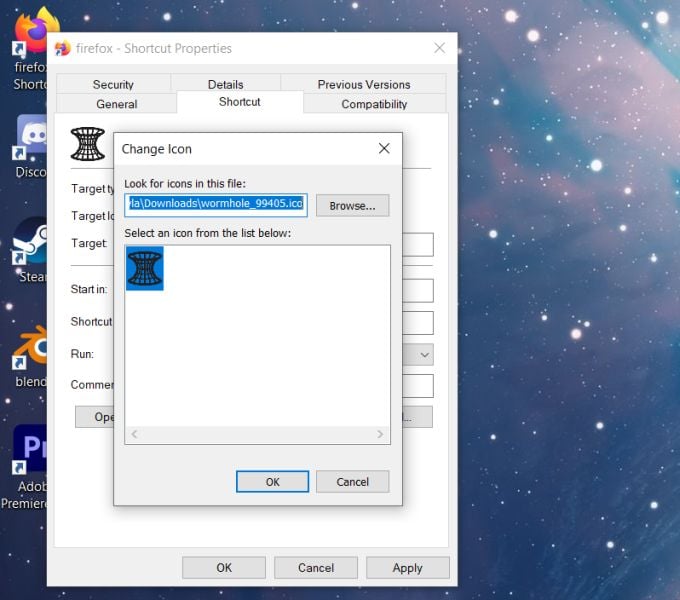The image size is (680, 600).
Task: Close the Change Icon dialog with the X
Action: pyautogui.click(x=384, y=149)
